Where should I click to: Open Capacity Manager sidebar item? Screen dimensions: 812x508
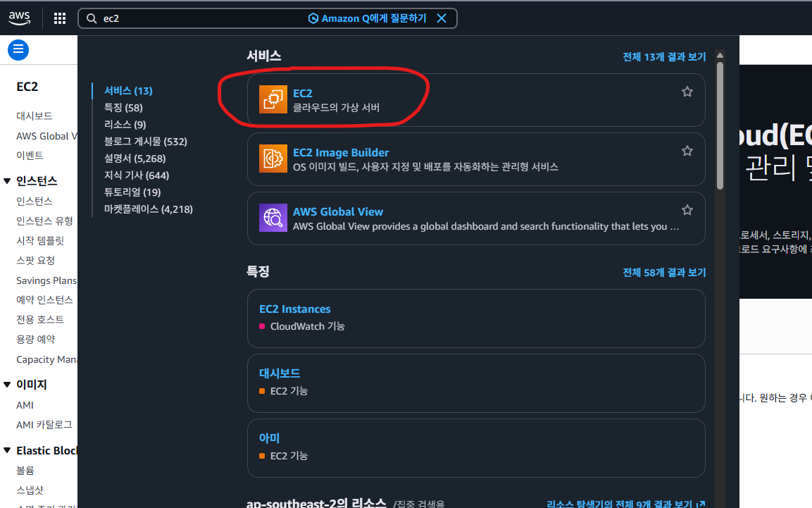pyautogui.click(x=46, y=359)
